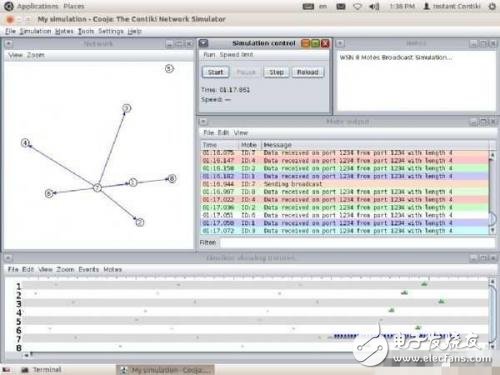
Task: Open the Applications menu in top panel
Action: pos(37,6)
